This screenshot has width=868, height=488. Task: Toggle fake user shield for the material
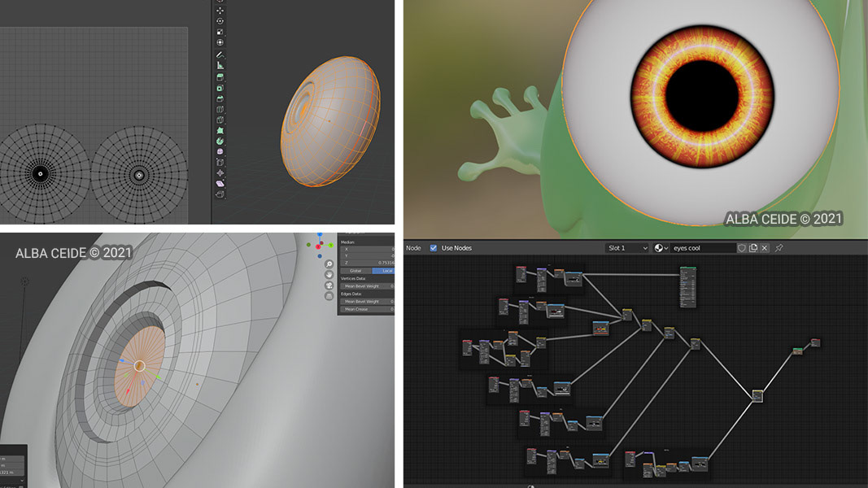pyautogui.click(x=742, y=248)
